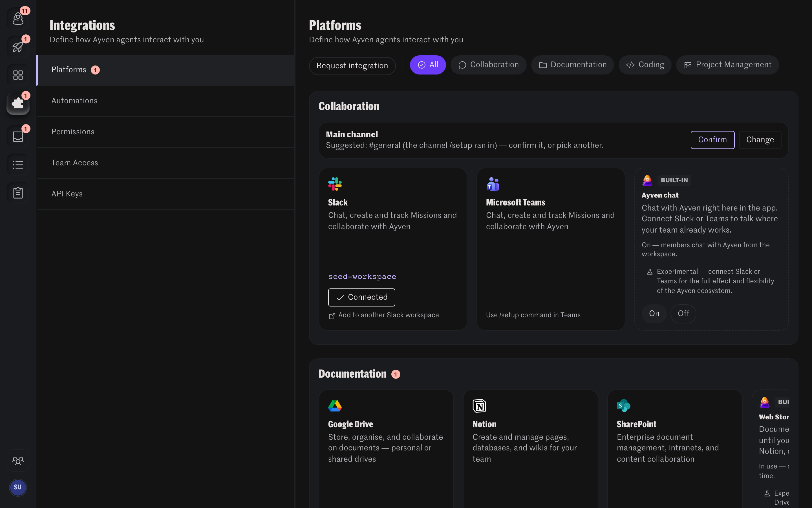
Task: Click the SharePoint logo icon
Action: pos(623,406)
